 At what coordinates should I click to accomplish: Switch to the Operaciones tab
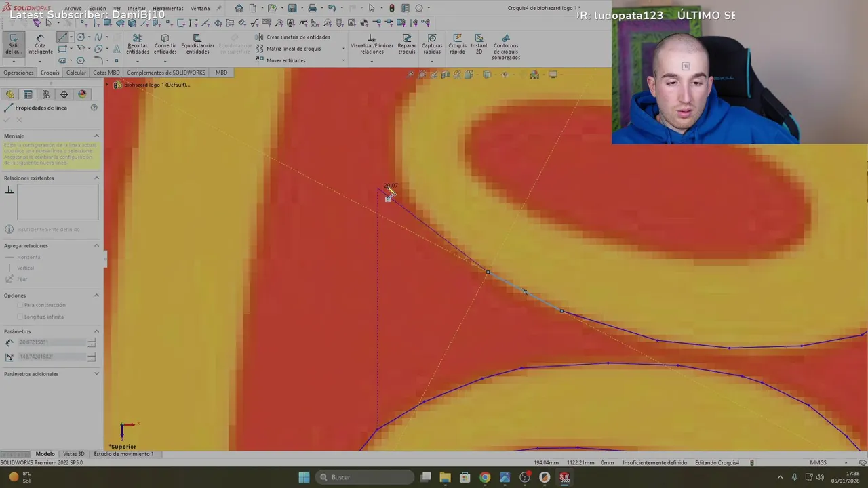tap(18, 73)
